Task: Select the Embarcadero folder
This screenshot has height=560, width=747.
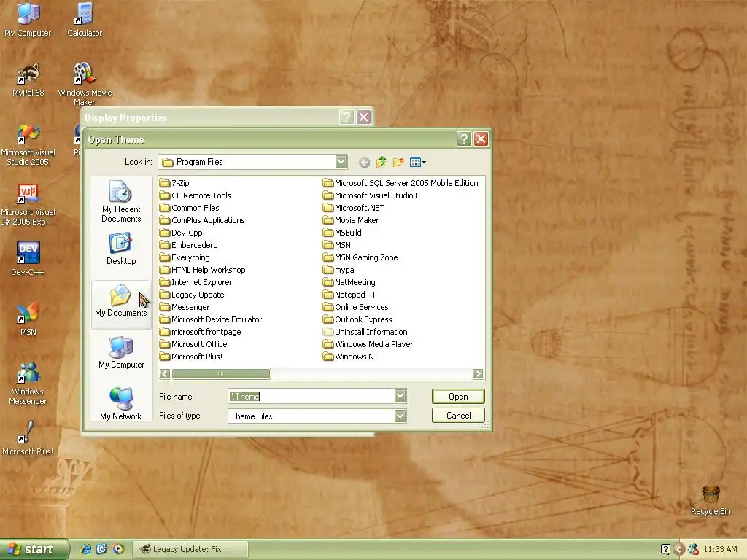Action: (x=189, y=245)
